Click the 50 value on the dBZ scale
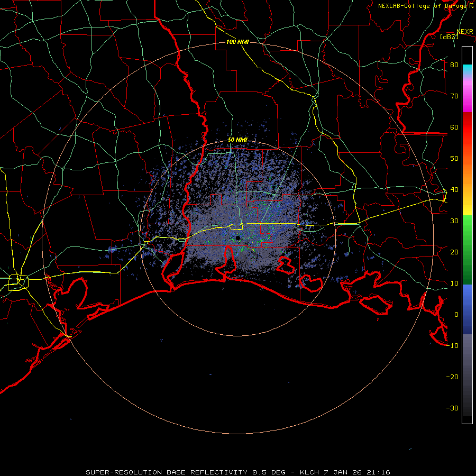The image size is (476, 476). (454, 159)
